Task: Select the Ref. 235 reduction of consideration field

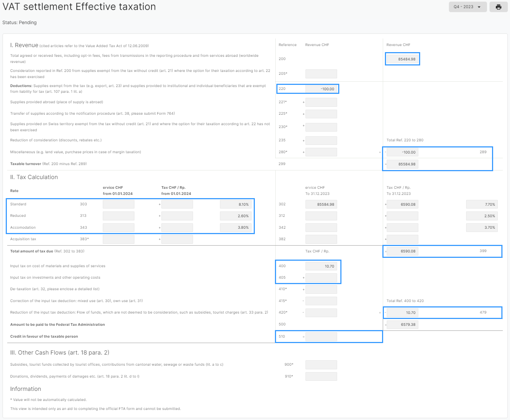Action: (x=321, y=140)
